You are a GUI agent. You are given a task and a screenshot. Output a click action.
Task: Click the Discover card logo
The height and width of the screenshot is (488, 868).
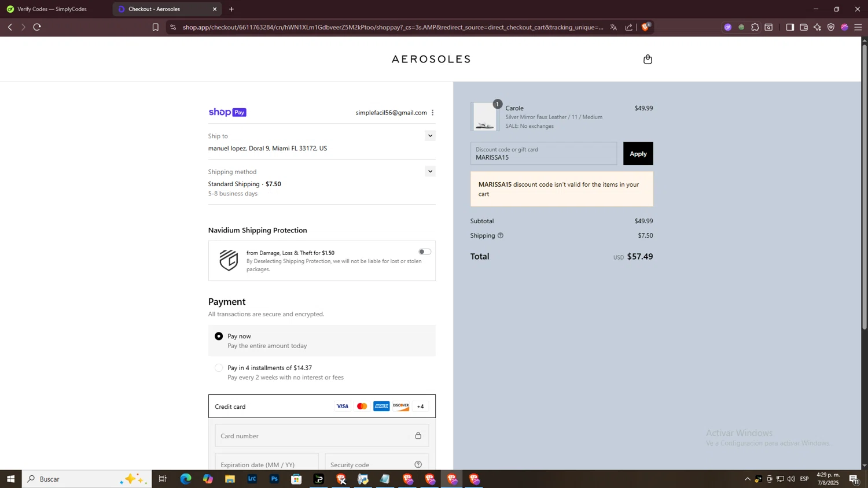(401, 406)
